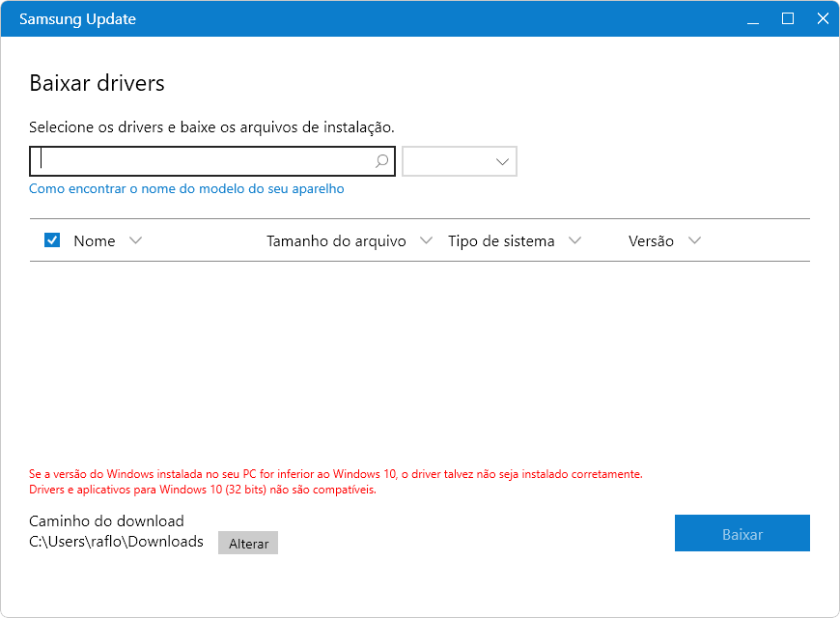840x618 pixels.
Task: Maximize the Samsung Update window
Action: pyautogui.click(x=788, y=18)
